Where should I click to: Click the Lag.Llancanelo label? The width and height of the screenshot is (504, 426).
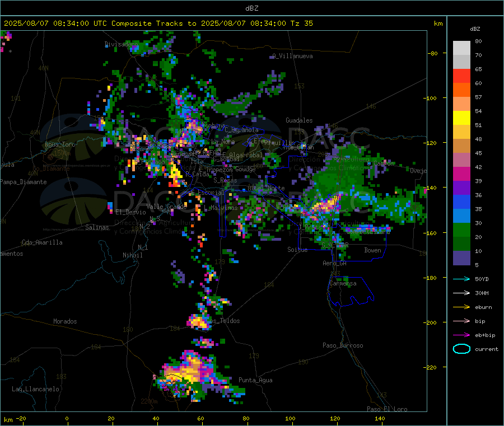click(35, 389)
